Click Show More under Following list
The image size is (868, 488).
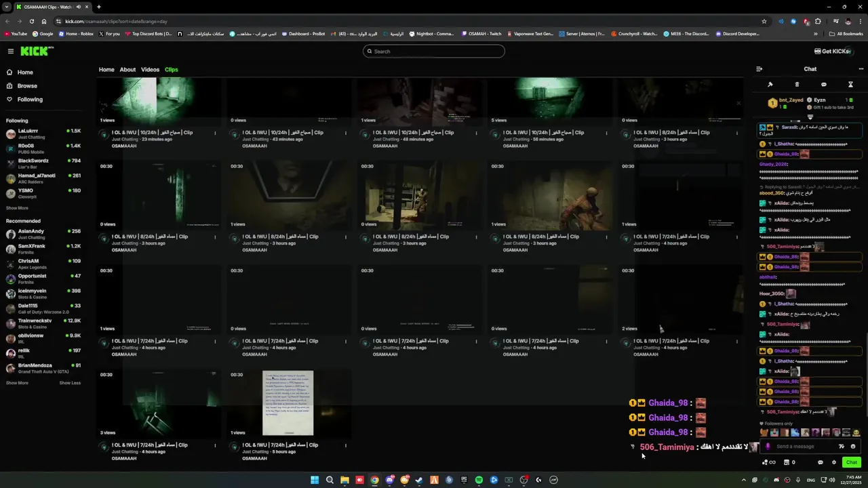pyautogui.click(x=17, y=208)
